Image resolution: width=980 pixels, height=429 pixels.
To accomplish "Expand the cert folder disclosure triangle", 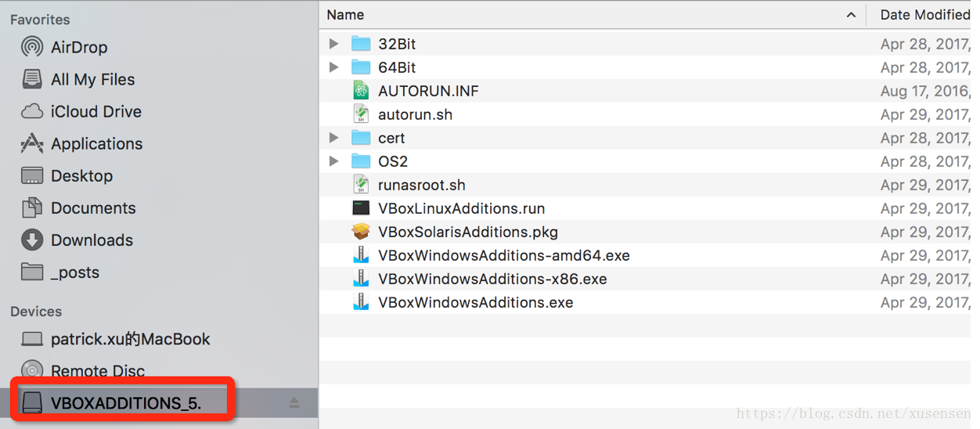I will 334,138.
